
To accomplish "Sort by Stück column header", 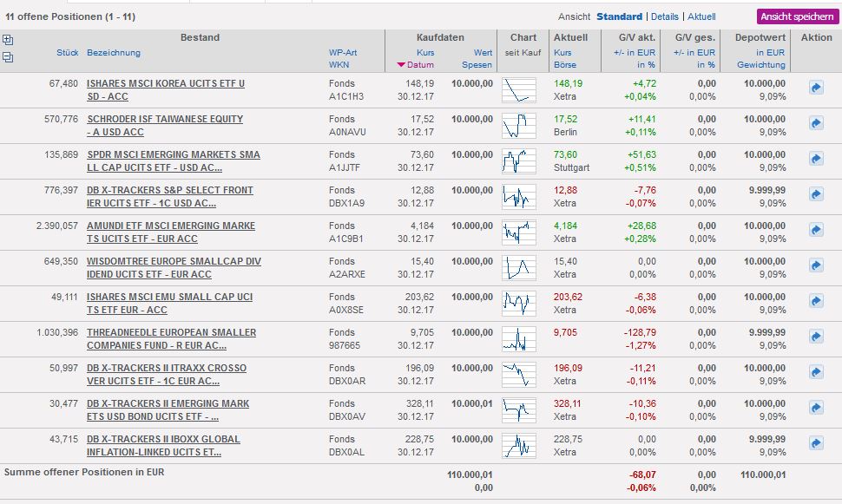I will pyautogui.click(x=67, y=53).
